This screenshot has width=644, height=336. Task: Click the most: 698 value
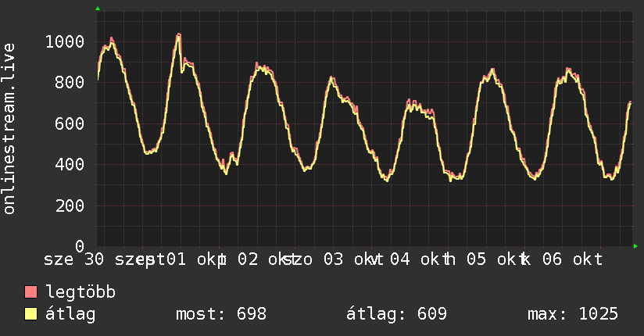[221, 314]
